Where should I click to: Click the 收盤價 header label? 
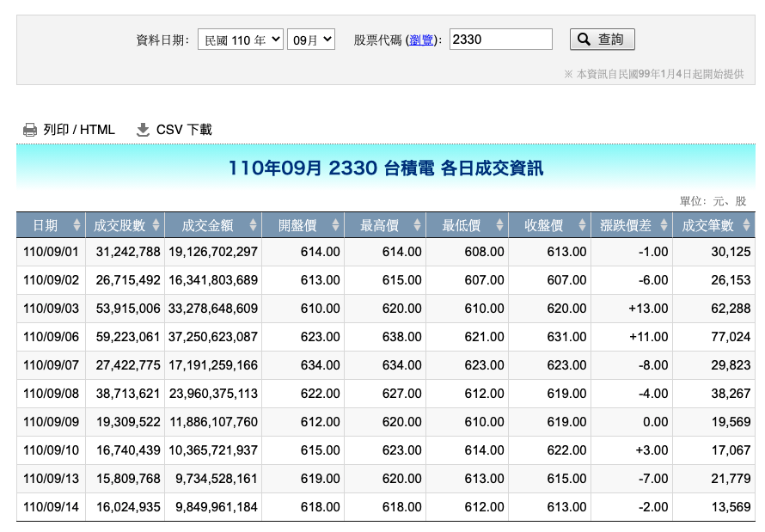[x=544, y=225]
